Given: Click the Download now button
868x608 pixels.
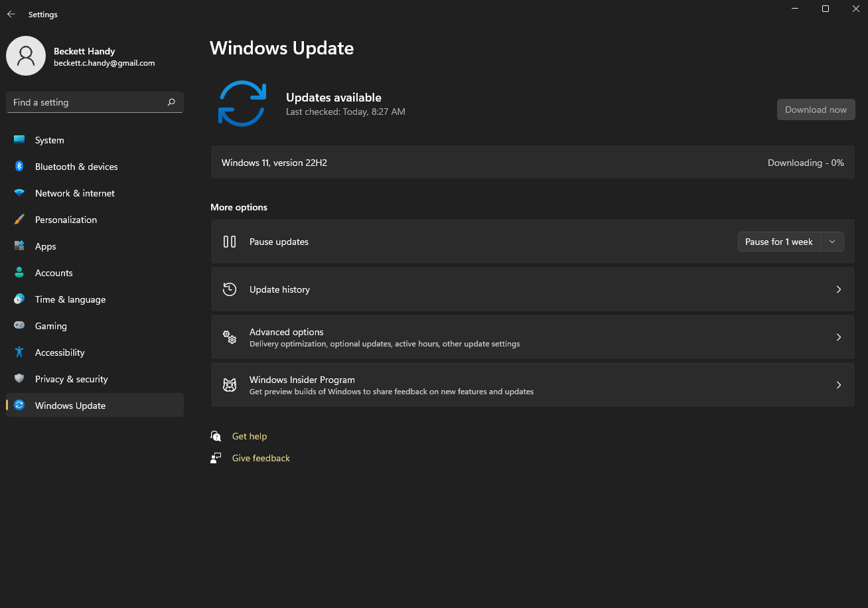Looking at the screenshot, I should click(x=816, y=110).
